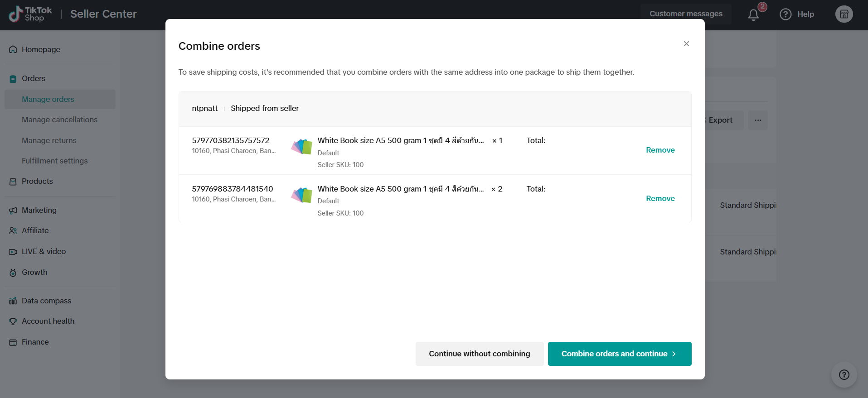Open the shop profile avatar icon
868x398 pixels.
click(844, 14)
